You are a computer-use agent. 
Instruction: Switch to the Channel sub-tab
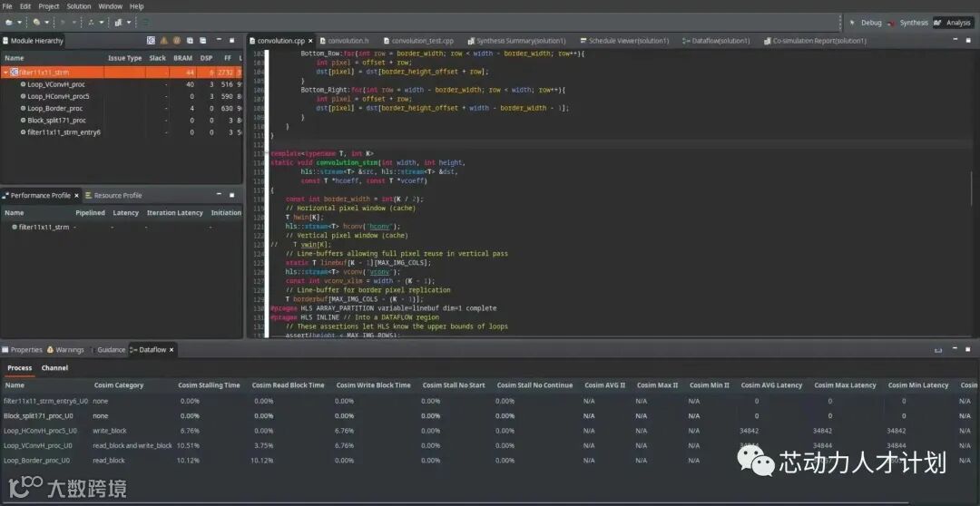(x=54, y=368)
